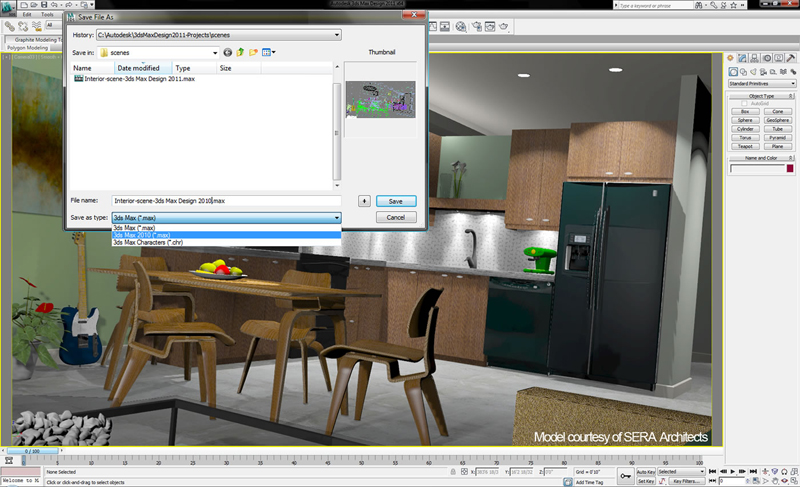Viewport: 800px width, 487px height.
Task: Select the Cameras category icon
Action: pos(763,72)
